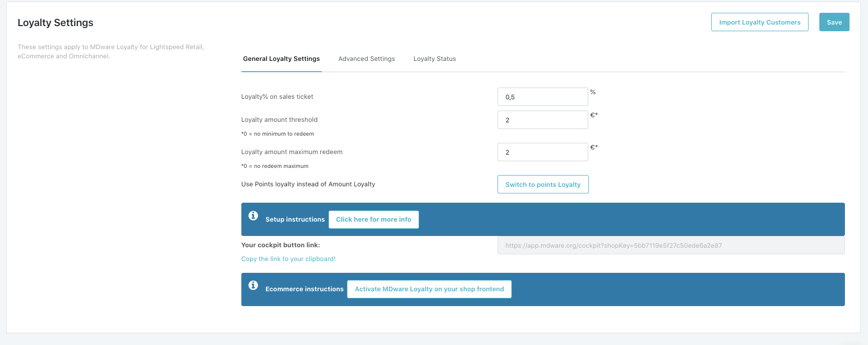Open the Loyalty Status tab
The image size is (868, 345).
(x=435, y=59)
